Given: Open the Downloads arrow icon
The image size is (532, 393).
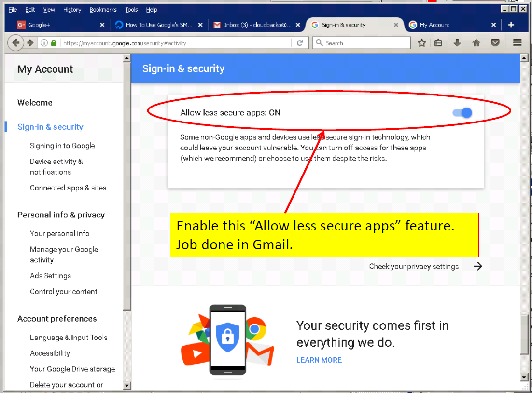Looking at the screenshot, I should 457,43.
